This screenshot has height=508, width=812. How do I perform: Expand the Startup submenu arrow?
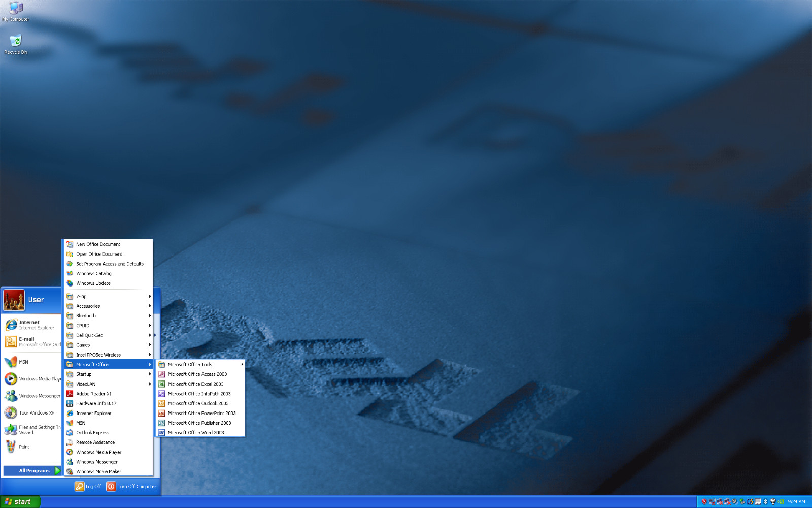150,374
